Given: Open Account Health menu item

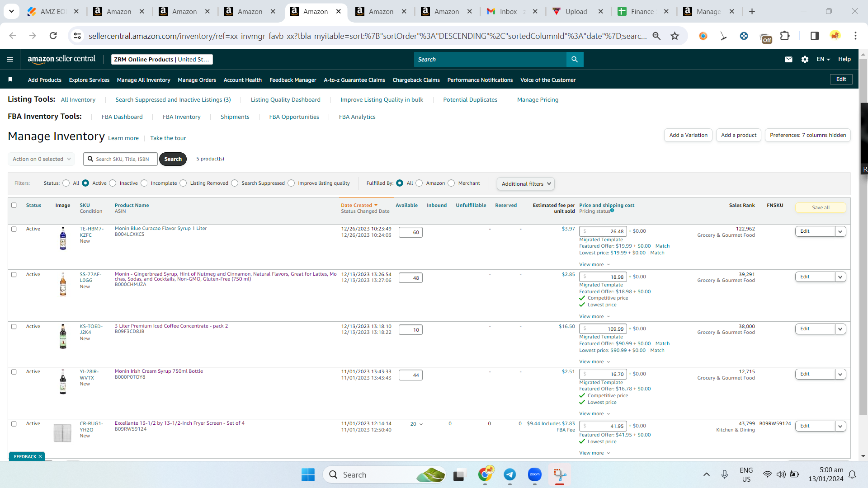Looking at the screenshot, I should [x=242, y=80].
